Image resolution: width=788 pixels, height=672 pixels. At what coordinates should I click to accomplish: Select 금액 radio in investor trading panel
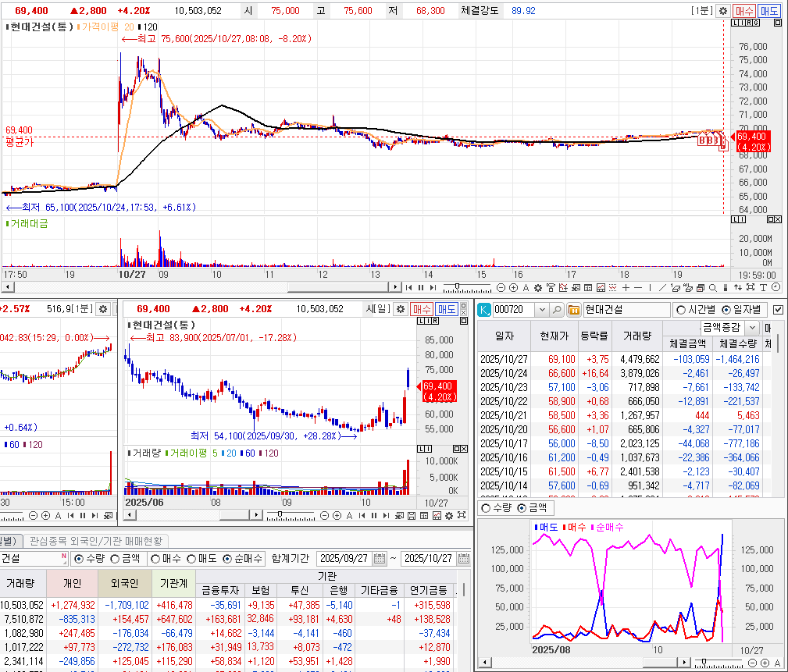click(115, 559)
